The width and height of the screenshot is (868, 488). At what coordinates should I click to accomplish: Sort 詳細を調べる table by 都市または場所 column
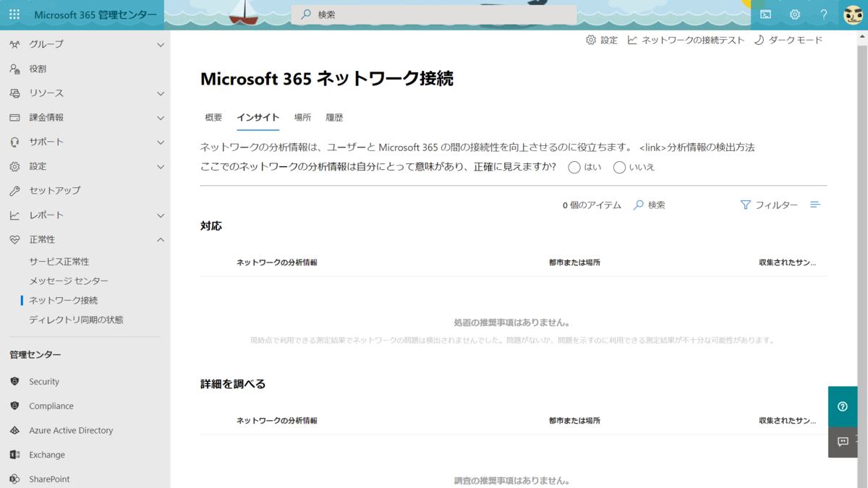coord(574,421)
